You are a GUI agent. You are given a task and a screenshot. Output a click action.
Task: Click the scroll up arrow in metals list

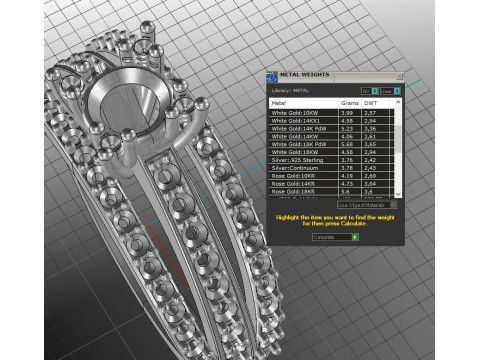coord(398,102)
